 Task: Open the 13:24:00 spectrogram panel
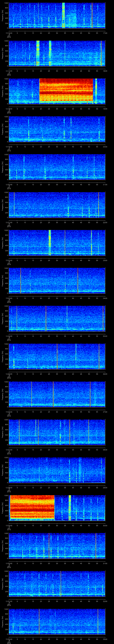57,318
